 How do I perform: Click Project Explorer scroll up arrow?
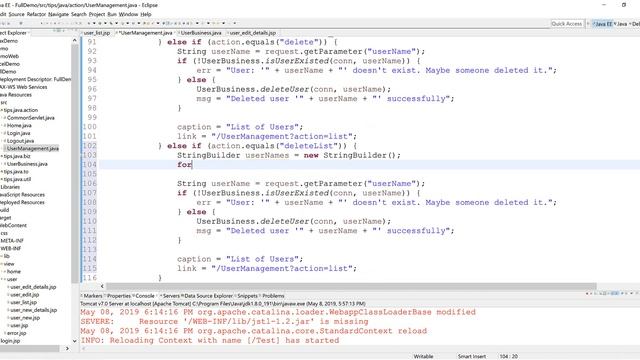click(x=74, y=40)
